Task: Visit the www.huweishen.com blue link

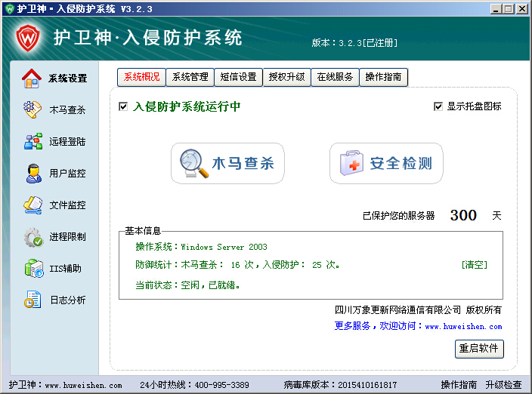Action: 463,327
